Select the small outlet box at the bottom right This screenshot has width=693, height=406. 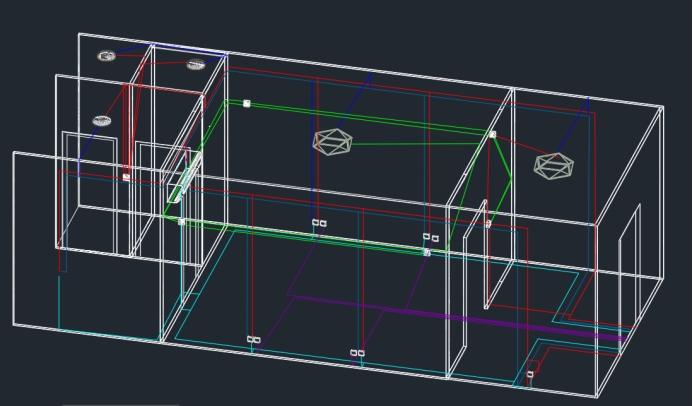(530, 375)
